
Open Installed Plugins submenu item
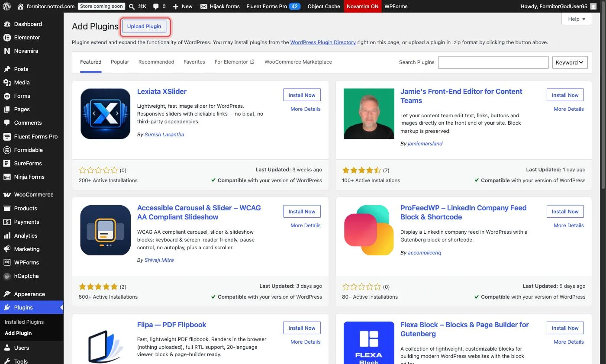click(x=24, y=322)
